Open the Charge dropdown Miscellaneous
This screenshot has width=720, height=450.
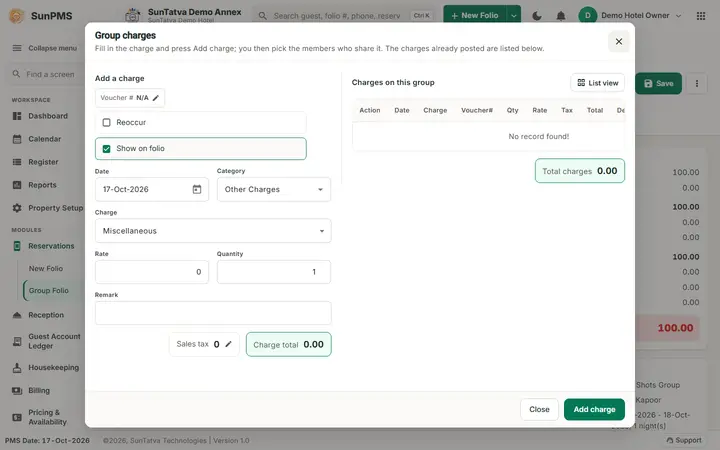click(213, 231)
